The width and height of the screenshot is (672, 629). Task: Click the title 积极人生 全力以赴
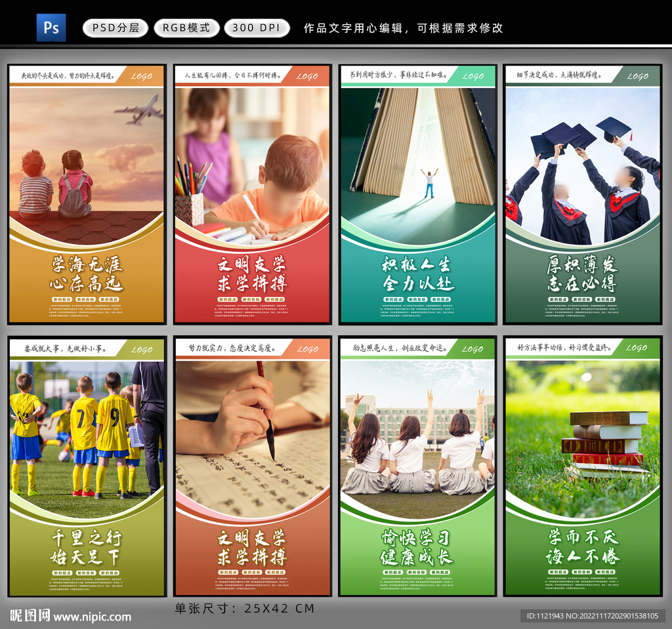pos(418,274)
